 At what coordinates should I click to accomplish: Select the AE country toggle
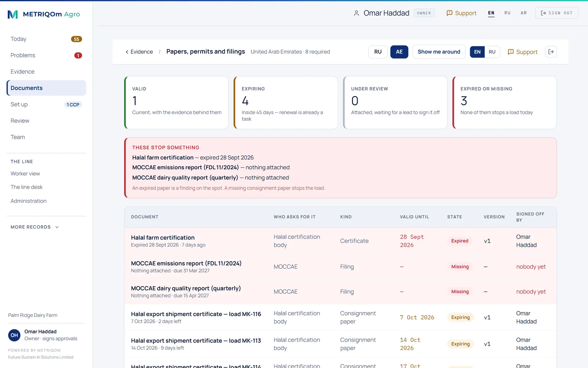tap(399, 52)
